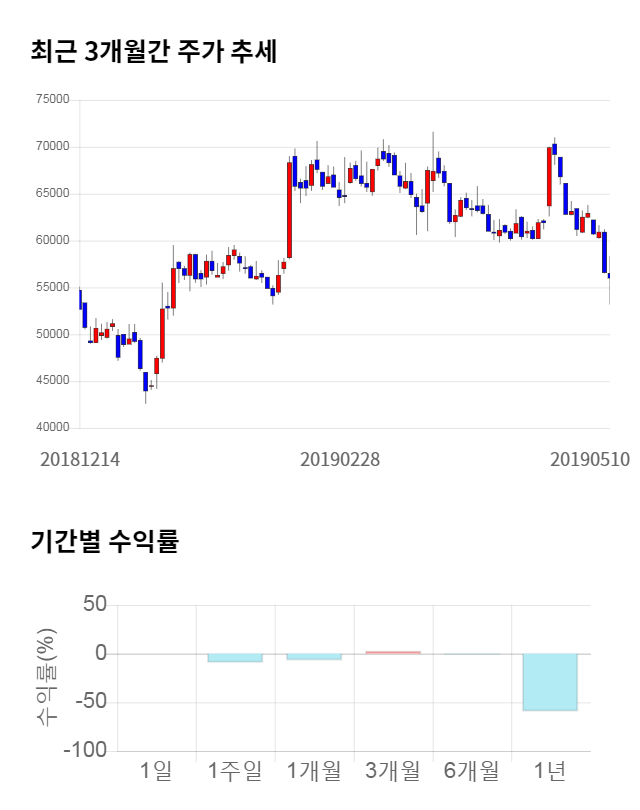Select the 20181214 start date label

coord(80,460)
